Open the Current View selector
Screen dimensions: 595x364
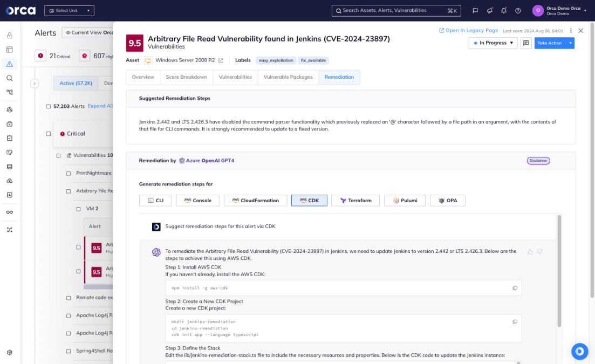pos(87,32)
